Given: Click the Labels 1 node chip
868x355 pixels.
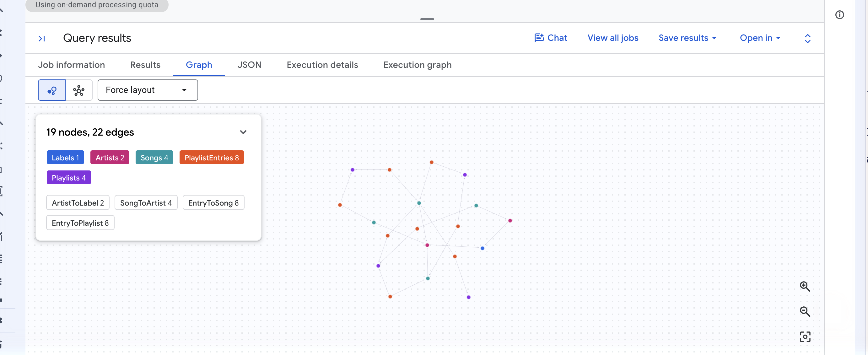Looking at the screenshot, I should click(x=65, y=158).
